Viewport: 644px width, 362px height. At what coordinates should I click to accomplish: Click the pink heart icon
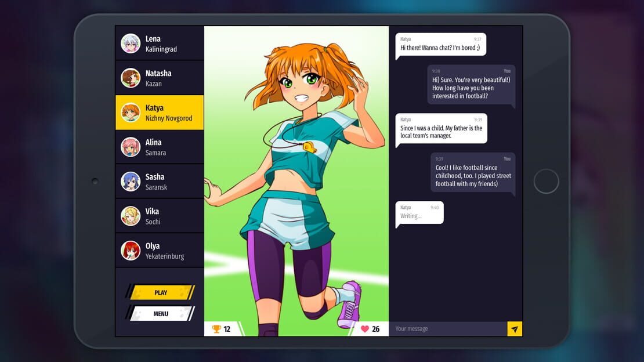365,329
